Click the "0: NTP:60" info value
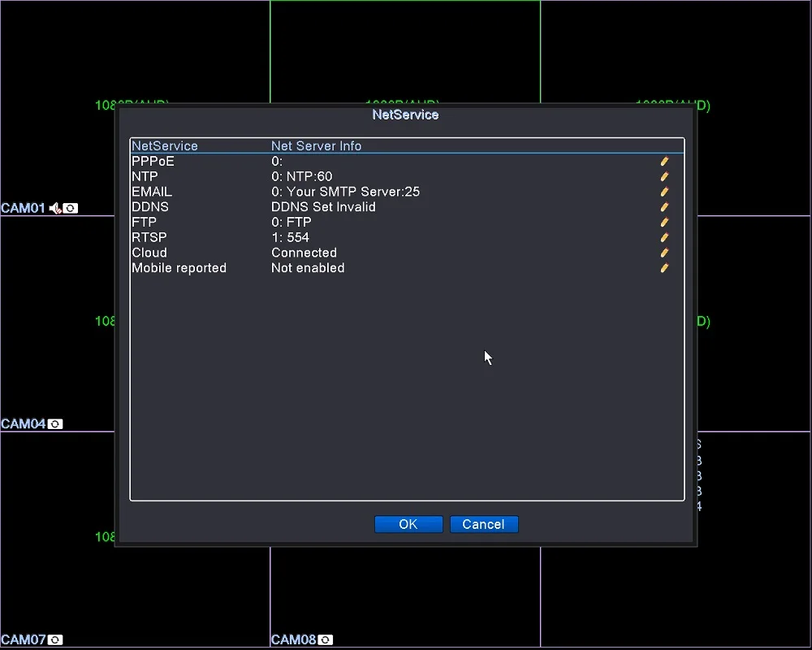This screenshot has height=650, width=812. click(x=302, y=177)
